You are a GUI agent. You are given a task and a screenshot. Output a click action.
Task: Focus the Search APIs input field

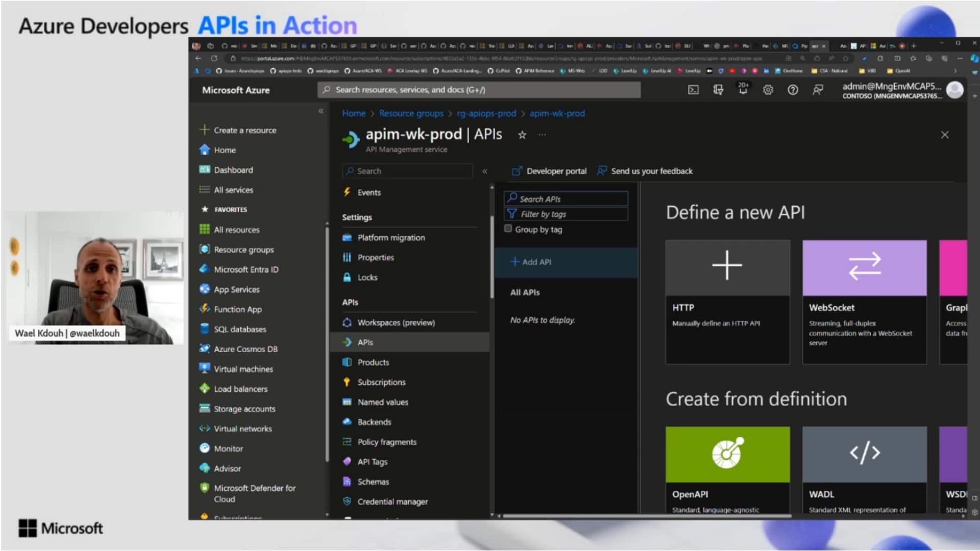(567, 199)
